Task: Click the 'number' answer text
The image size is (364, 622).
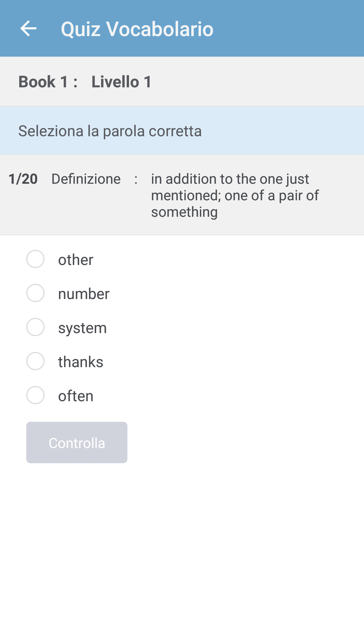Action: click(84, 294)
